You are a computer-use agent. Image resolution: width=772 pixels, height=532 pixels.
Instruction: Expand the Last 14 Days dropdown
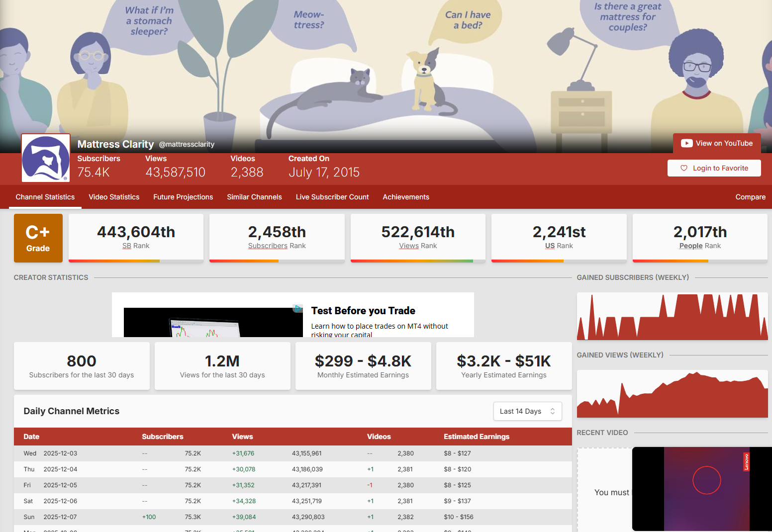click(527, 411)
